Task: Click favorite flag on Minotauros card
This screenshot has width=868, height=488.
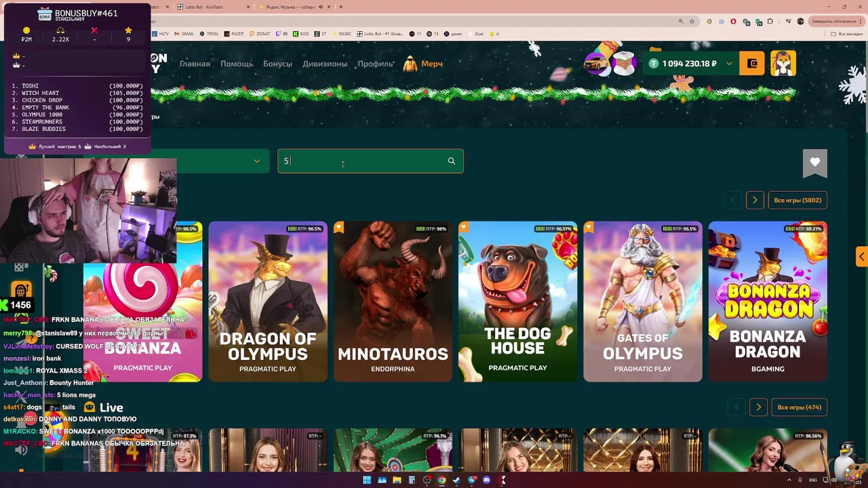Action: [339, 228]
